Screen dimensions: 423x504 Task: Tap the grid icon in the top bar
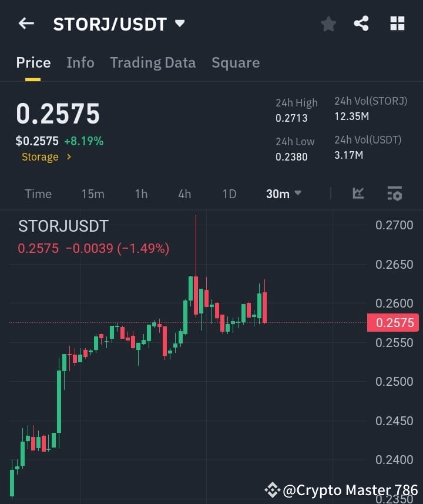click(x=397, y=24)
